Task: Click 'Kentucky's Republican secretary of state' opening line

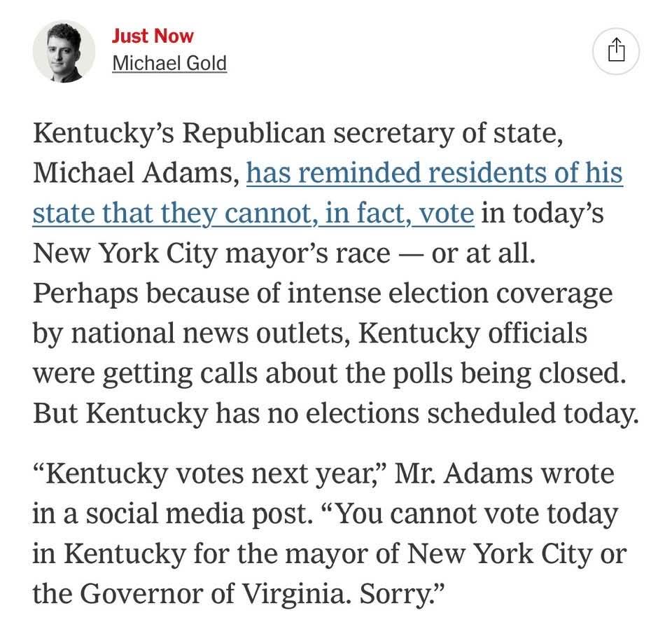Action: pyautogui.click(x=297, y=132)
